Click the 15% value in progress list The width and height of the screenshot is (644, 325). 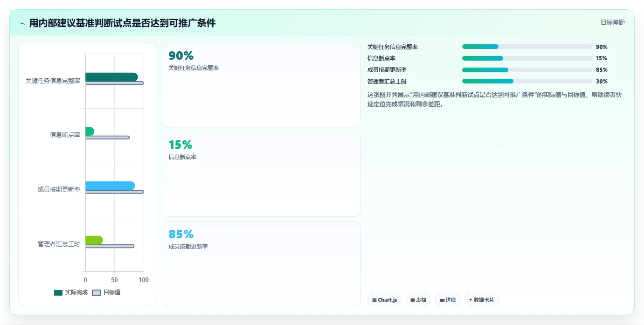tap(602, 58)
